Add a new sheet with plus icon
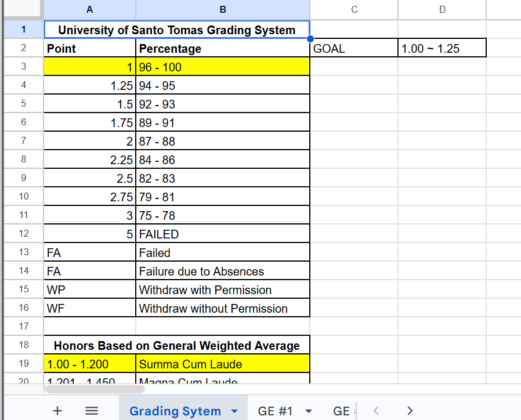Image resolution: width=521 pixels, height=420 pixels. pyautogui.click(x=57, y=411)
